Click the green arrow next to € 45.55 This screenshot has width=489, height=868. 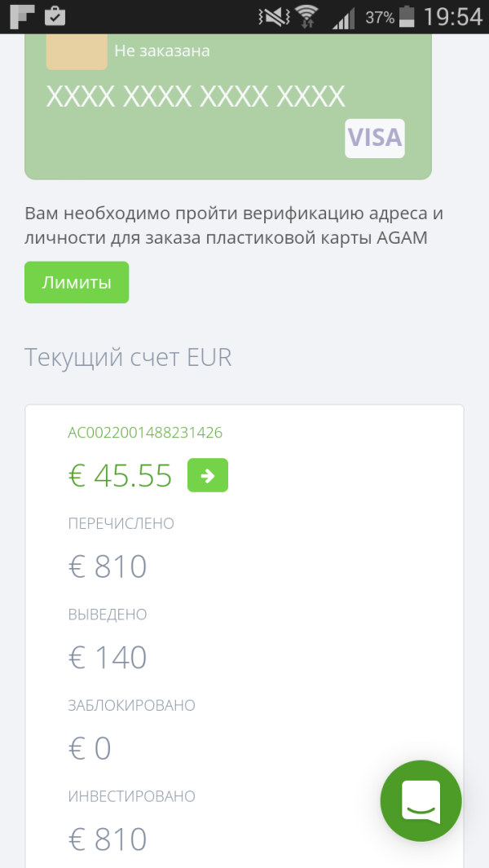pyautogui.click(x=208, y=476)
